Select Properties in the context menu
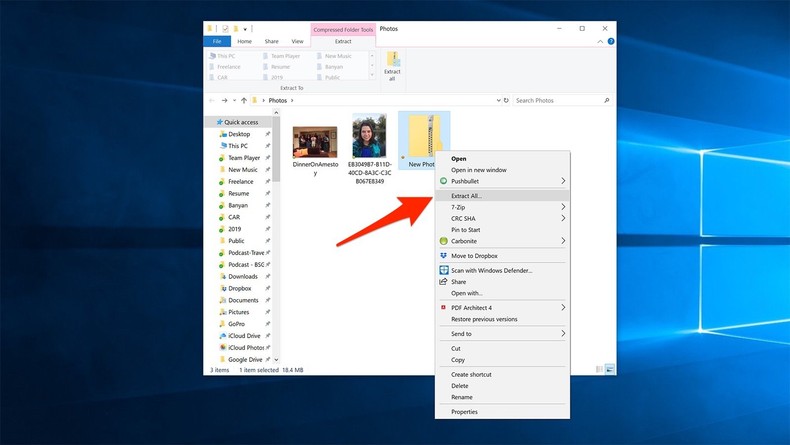Image resolution: width=790 pixels, height=445 pixels. point(464,412)
